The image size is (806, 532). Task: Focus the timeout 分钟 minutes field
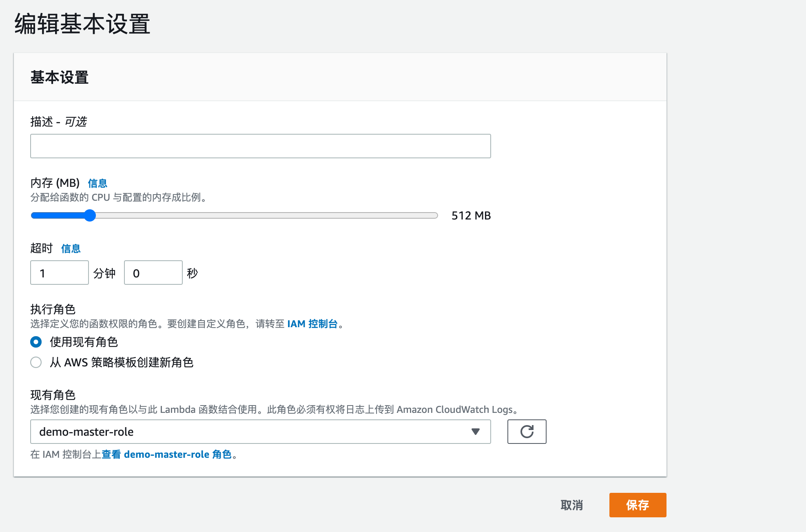click(60, 273)
